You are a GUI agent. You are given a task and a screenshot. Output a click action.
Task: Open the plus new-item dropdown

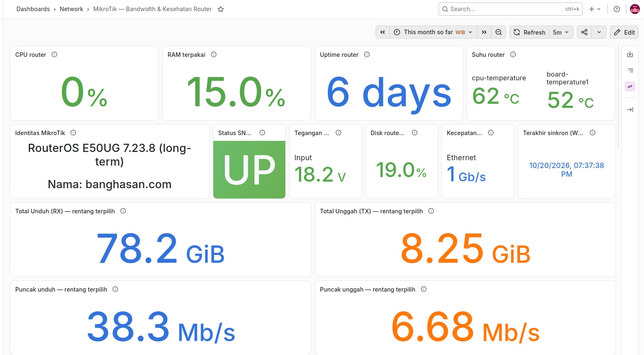point(595,9)
